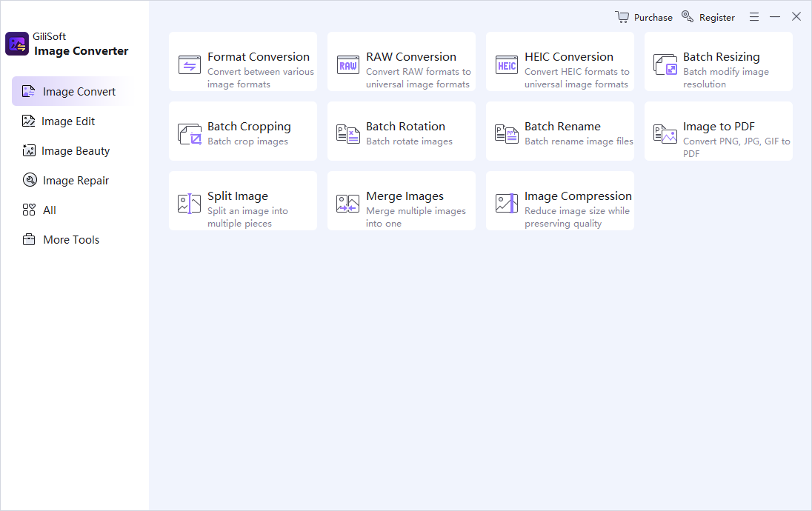Viewport: 812px width, 511px height.
Task: Click the All grid sidebar icon
Action: tap(29, 210)
